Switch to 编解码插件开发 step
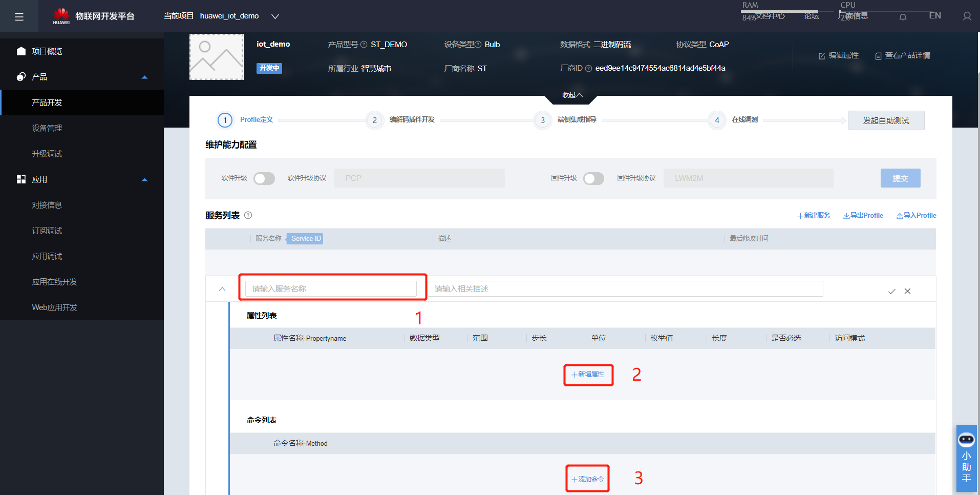Image resolution: width=980 pixels, height=495 pixels. click(412, 120)
